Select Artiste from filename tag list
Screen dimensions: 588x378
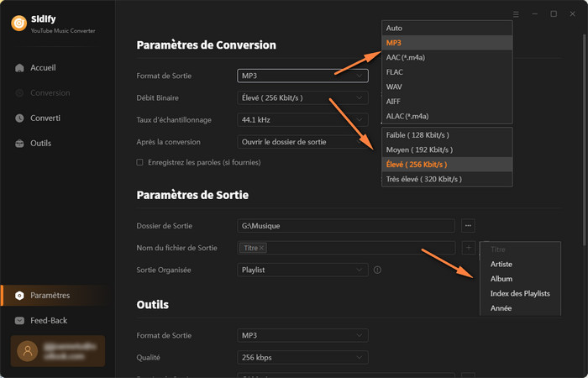[501, 264]
